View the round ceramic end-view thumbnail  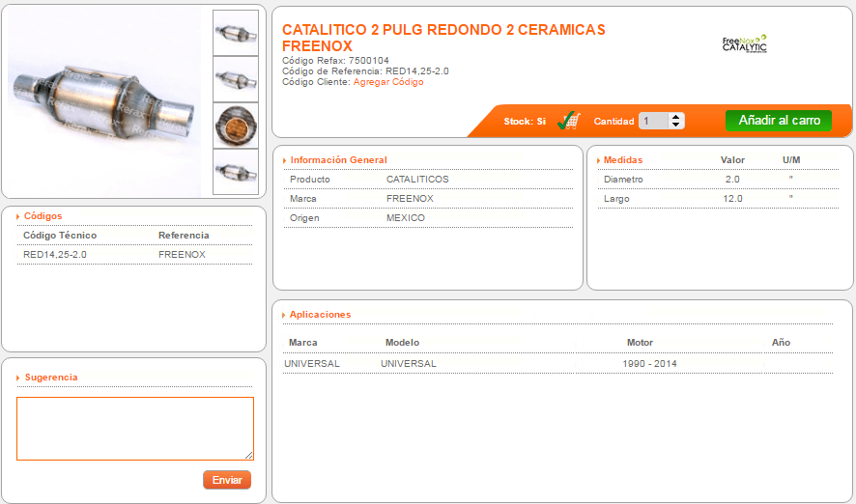point(236,126)
